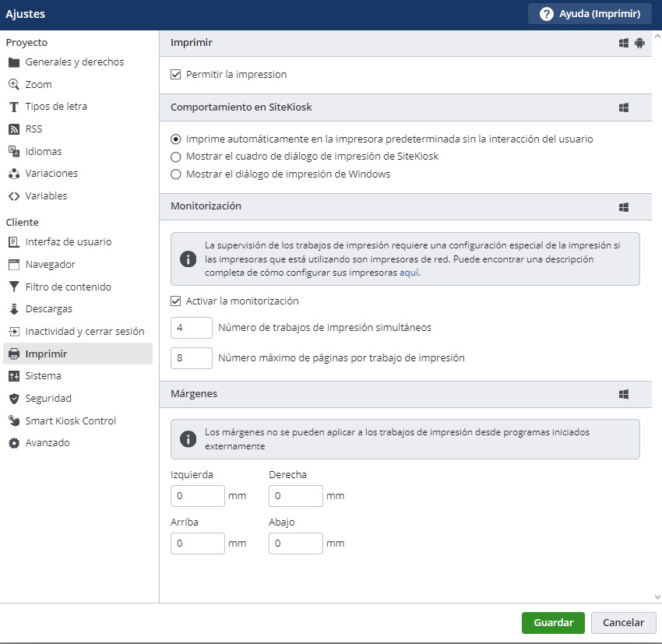Image resolution: width=662 pixels, height=644 pixels.
Task: Click the RSS feed icon
Action: tap(13, 129)
